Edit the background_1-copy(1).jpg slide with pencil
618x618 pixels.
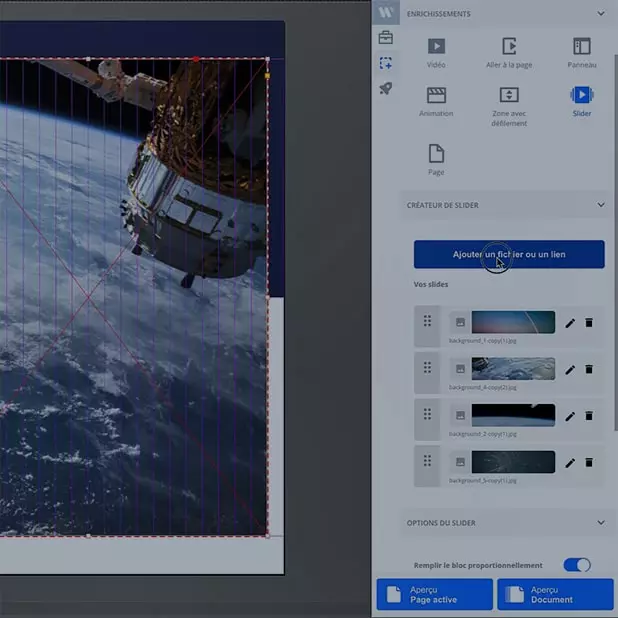(570, 323)
